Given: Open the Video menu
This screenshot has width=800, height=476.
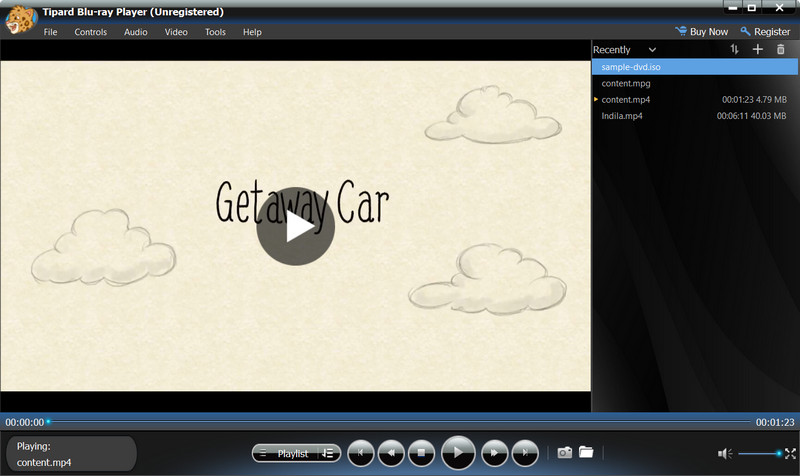Looking at the screenshot, I should [176, 32].
